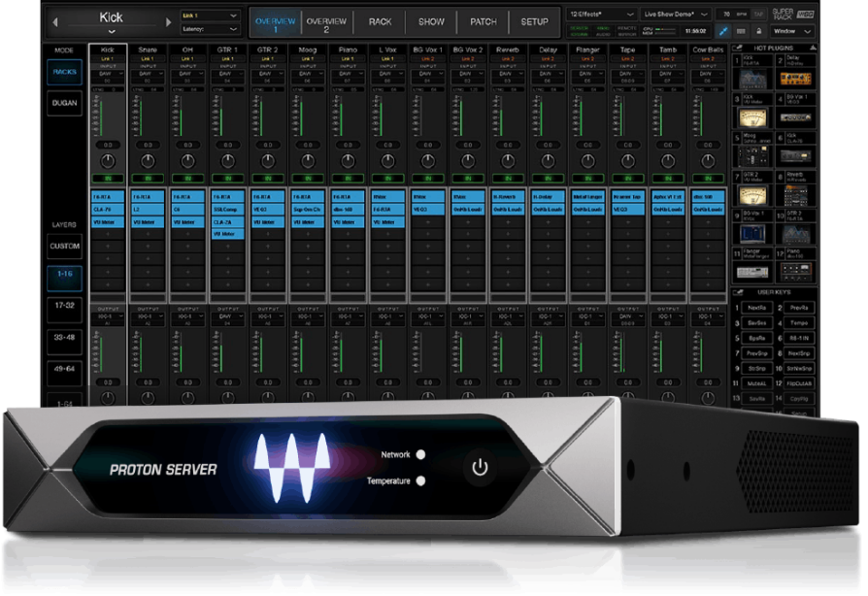Select the 1-16 layer
Image resolution: width=868 pixels, height=596 pixels.
[x=65, y=278]
